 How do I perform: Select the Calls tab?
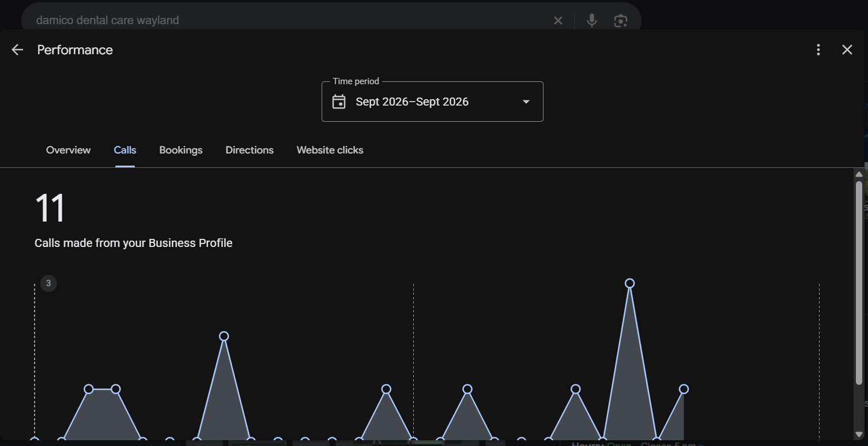tap(125, 150)
